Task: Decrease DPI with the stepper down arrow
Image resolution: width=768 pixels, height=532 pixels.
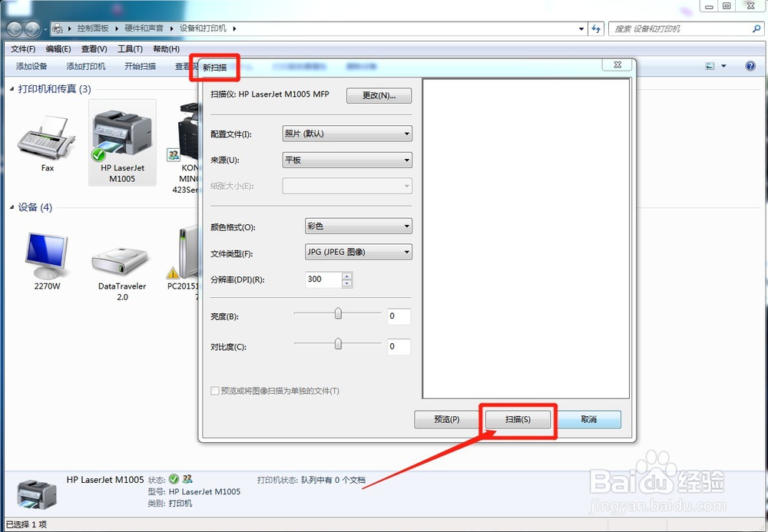Action: (347, 283)
